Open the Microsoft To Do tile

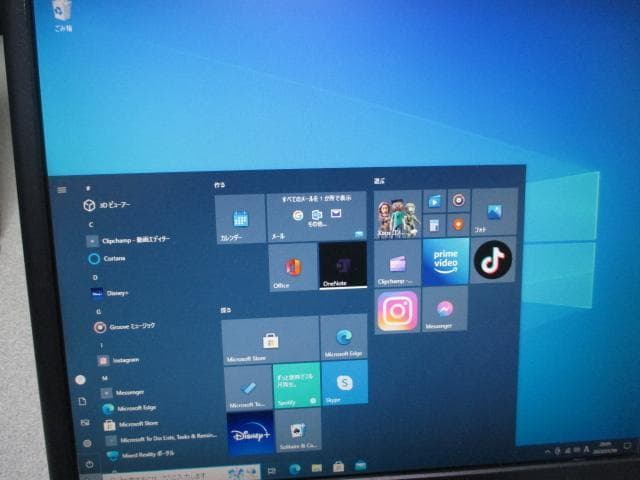point(248,388)
